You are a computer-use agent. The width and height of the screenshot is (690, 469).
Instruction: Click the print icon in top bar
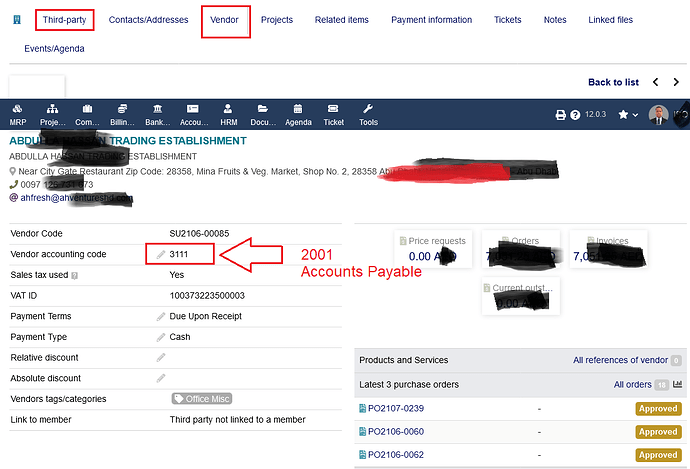pos(561,115)
